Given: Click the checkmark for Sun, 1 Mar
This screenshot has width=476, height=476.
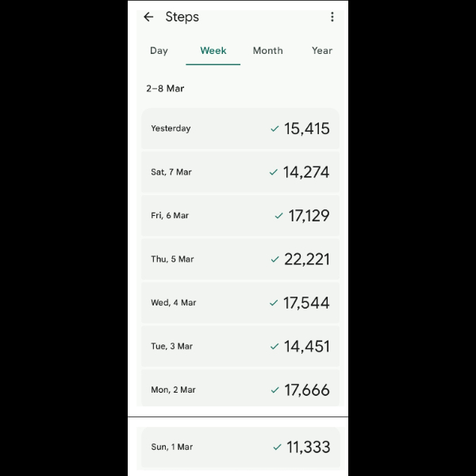Looking at the screenshot, I should [277, 447].
